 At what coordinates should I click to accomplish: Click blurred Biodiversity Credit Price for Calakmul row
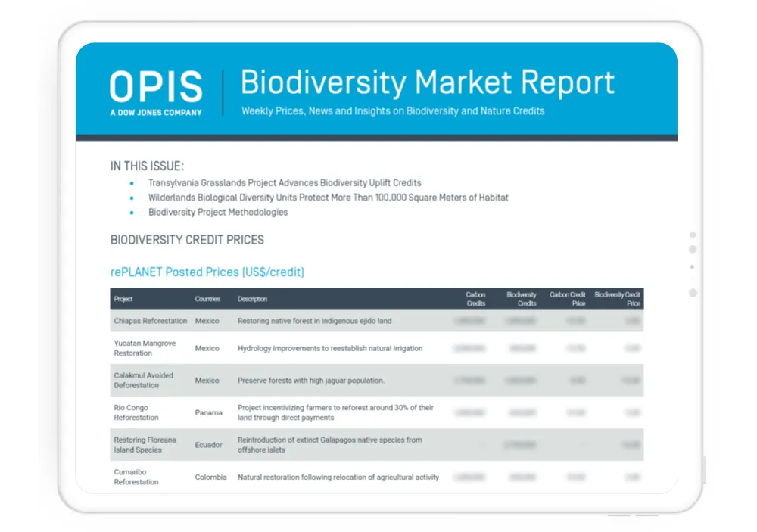coord(631,381)
